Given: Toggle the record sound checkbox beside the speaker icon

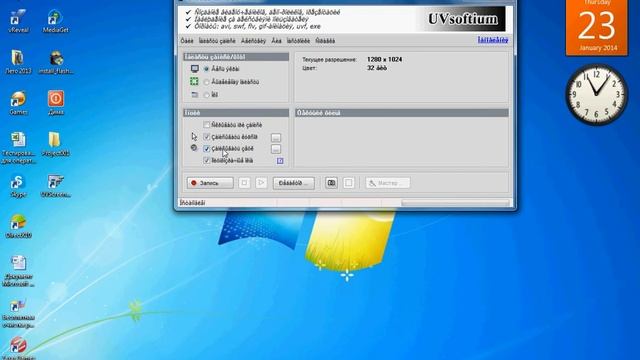Looking at the screenshot, I should tap(207, 149).
